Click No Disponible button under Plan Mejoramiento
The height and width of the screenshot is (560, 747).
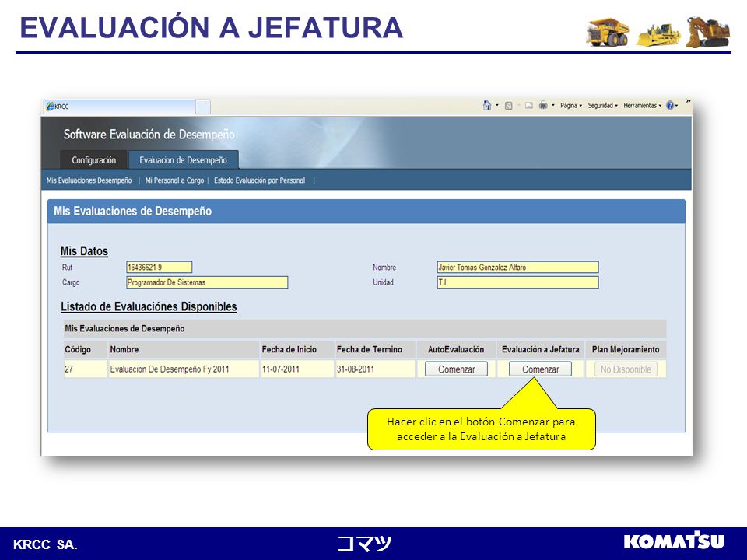tap(626, 369)
